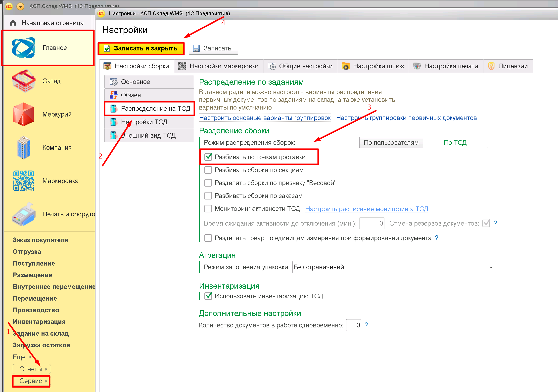Viewport: 558px width, 392px height.
Task: Open the round dropdown menu button in title bar
Action: click(x=20, y=6)
